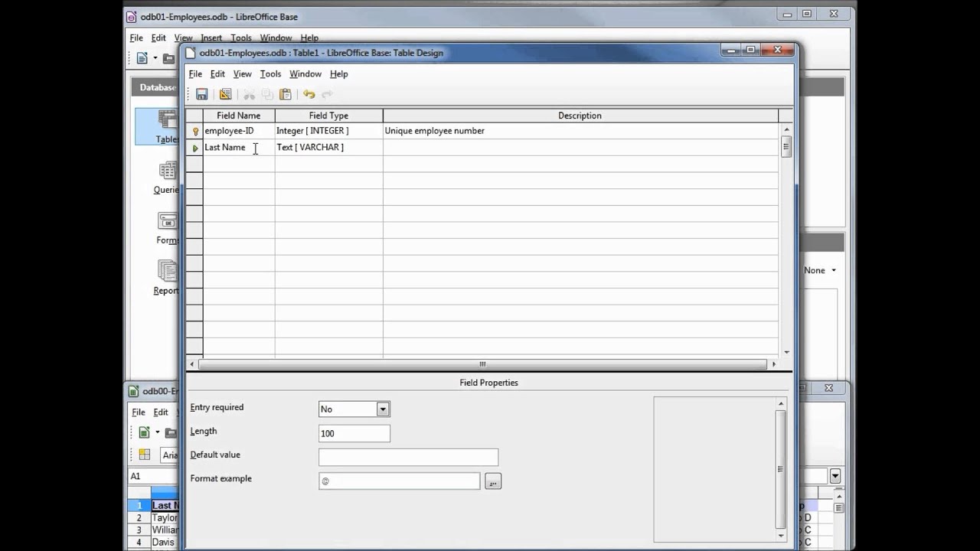The image size is (980, 551).
Task: Open the dropdown arrow at Calc window's right edge
Action: click(835, 476)
